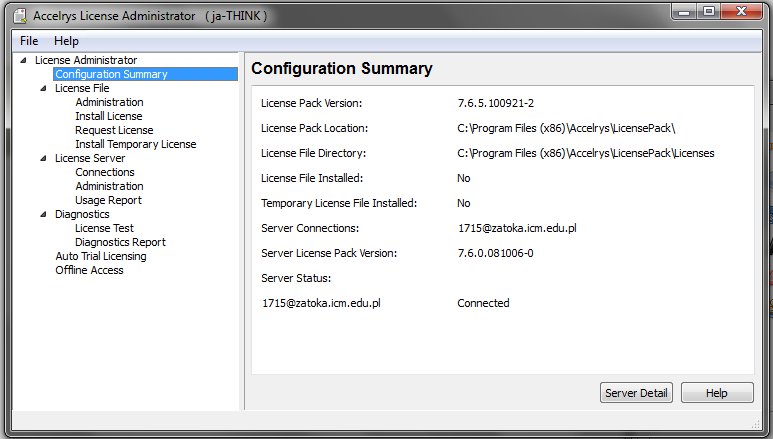Image resolution: width=773 pixels, height=439 pixels.
Task: Click the Accelrys License Administrator title bar icon
Action: (x=18, y=16)
